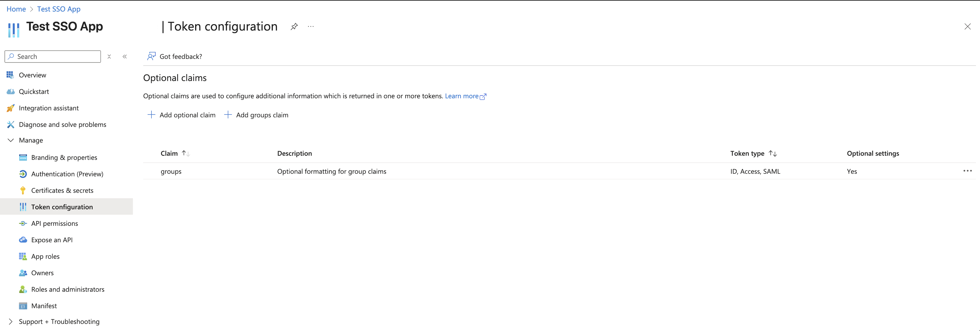Click the Quickstart cloud icon

(11, 92)
